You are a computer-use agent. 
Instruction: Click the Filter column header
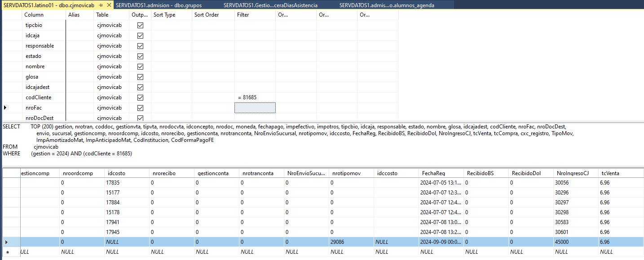pos(255,15)
